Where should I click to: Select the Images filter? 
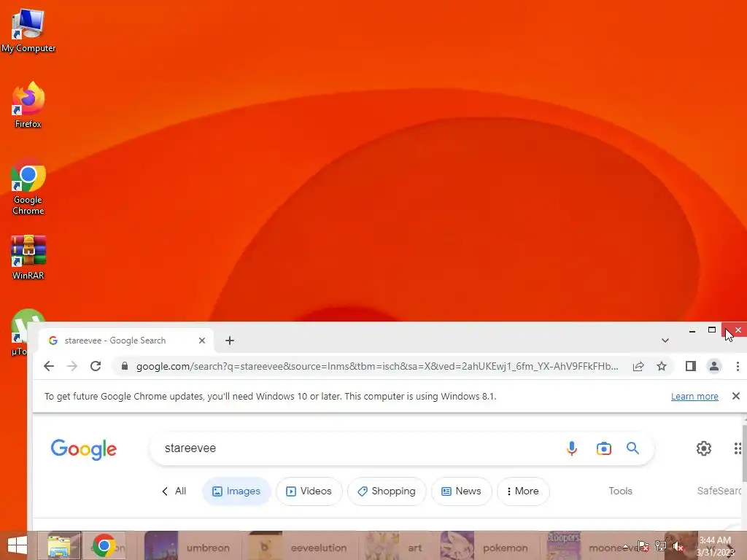point(237,491)
